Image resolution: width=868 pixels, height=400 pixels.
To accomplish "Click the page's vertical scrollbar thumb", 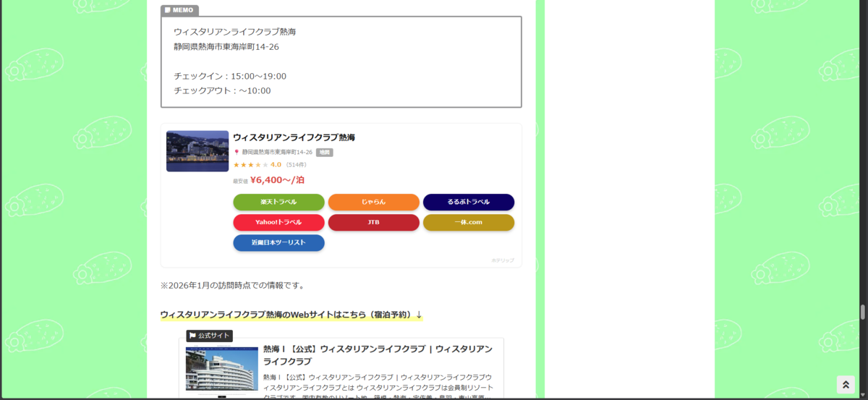I will click(862, 312).
